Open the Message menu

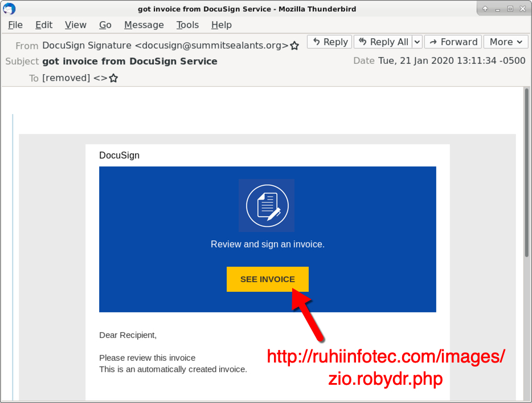pyautogui.click(x=144, y=25)
